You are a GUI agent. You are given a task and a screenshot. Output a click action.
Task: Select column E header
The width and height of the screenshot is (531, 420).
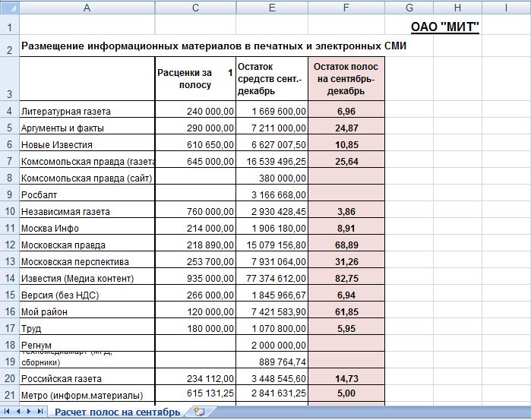(272, 8)
